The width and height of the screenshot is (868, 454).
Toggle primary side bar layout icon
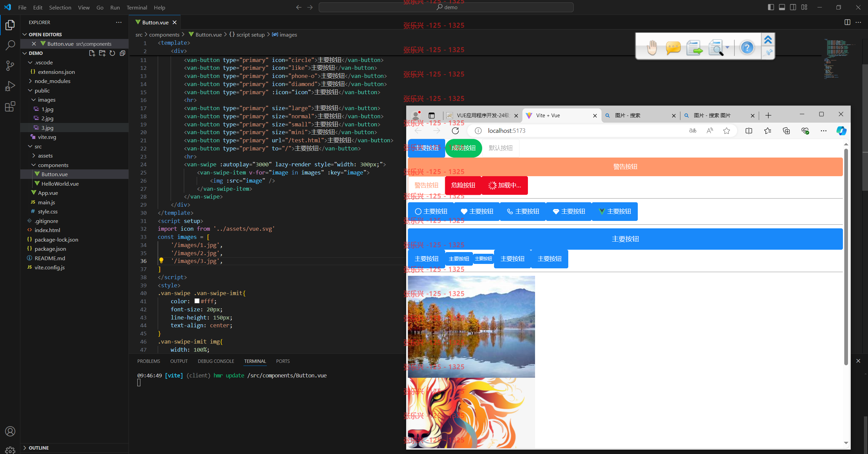[x=771, y=7]
